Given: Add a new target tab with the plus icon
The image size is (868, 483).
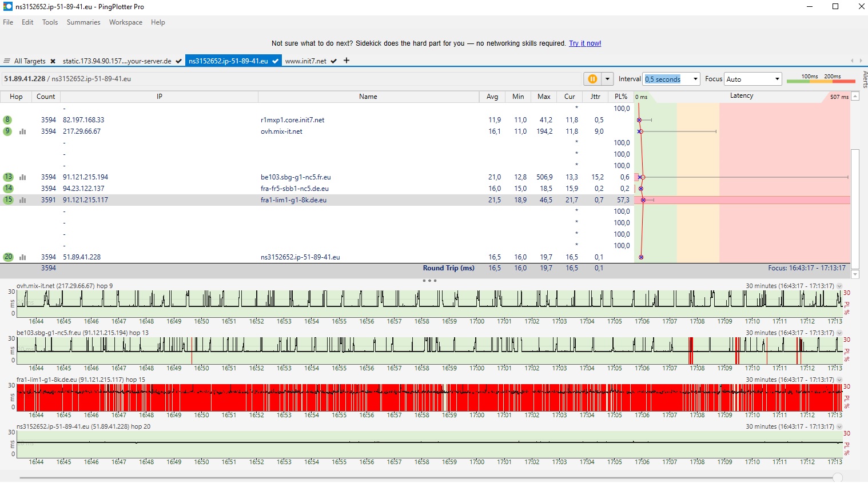Looking at the screenshot, I should [x=346, y=61].
